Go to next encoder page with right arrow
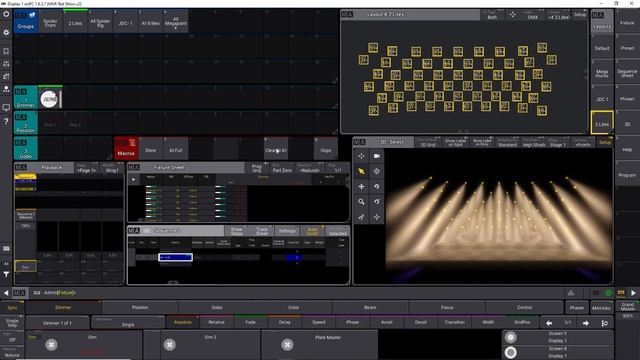 (586, 323)
